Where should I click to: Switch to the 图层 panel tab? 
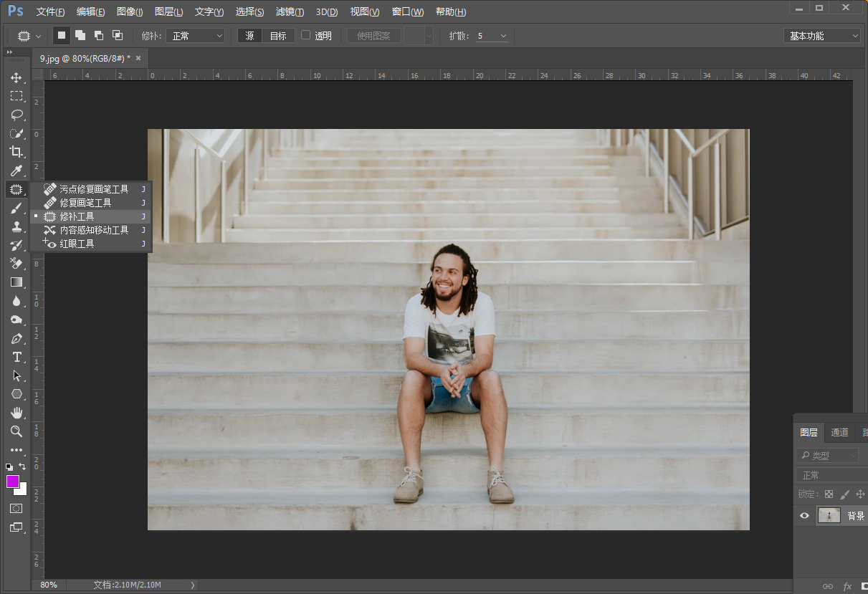[809, 432]
